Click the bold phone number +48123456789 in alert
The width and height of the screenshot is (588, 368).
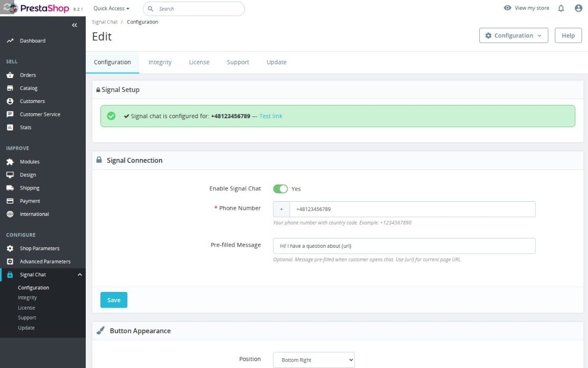(x=230, y=116)
